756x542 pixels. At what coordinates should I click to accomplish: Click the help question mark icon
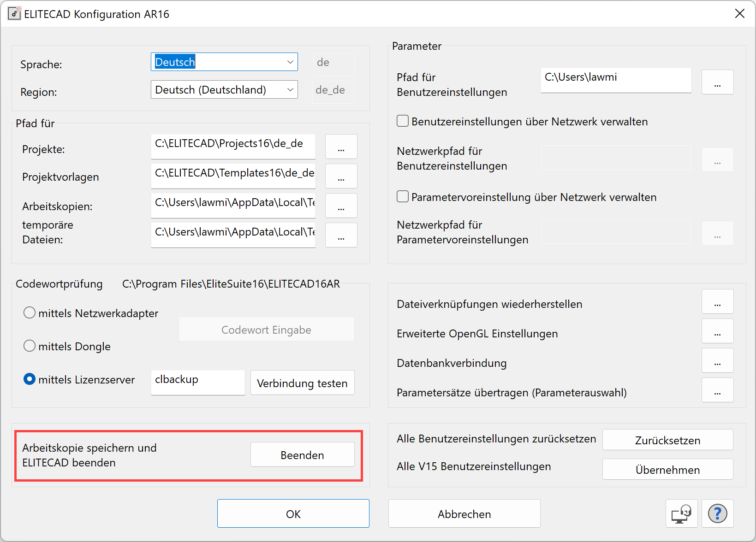717,513
